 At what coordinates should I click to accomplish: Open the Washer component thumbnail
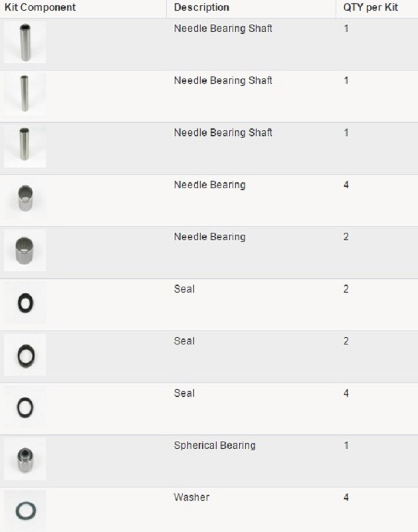(x=25, y=511)
